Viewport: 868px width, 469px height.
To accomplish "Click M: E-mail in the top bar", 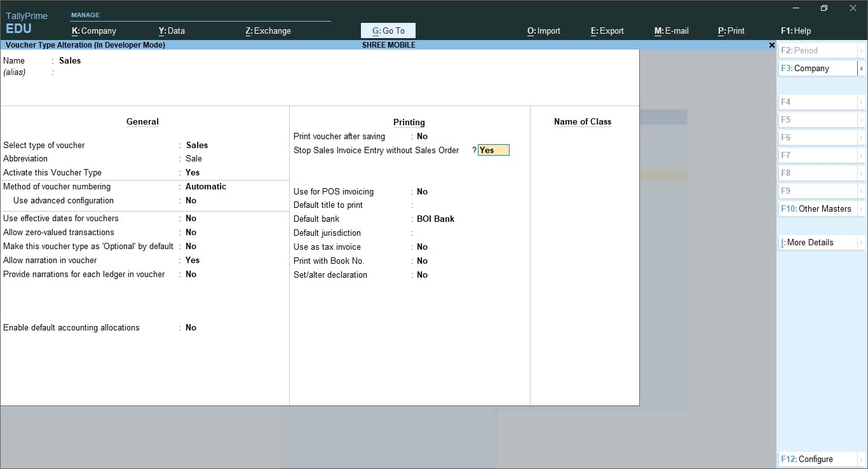I will point(671,30).
